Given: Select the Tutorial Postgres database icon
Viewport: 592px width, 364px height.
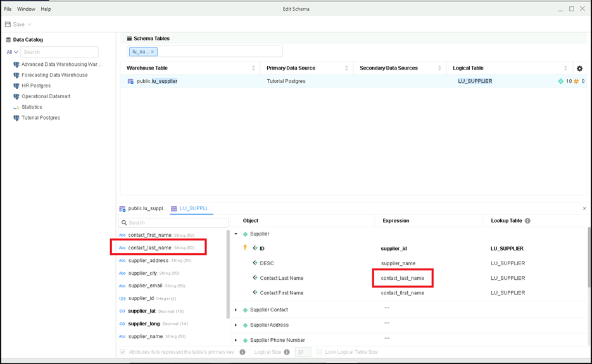Looking at the screenshot, I should [x=16, y=118].
